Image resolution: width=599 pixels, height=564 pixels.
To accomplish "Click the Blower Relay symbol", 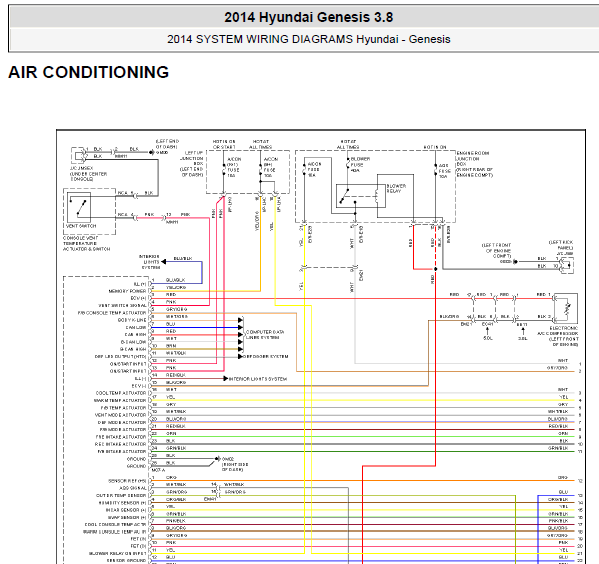I will (x=361, y=196).
